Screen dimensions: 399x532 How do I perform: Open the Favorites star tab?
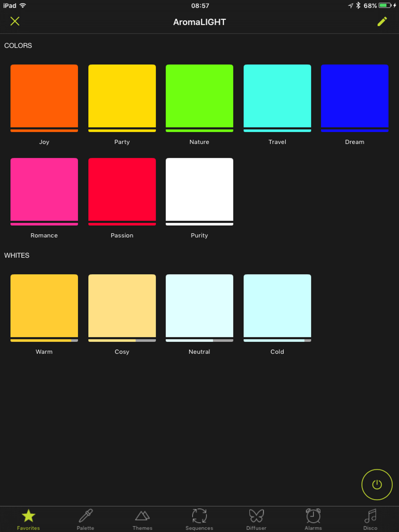pyautogui.click(x=28, y=520)
